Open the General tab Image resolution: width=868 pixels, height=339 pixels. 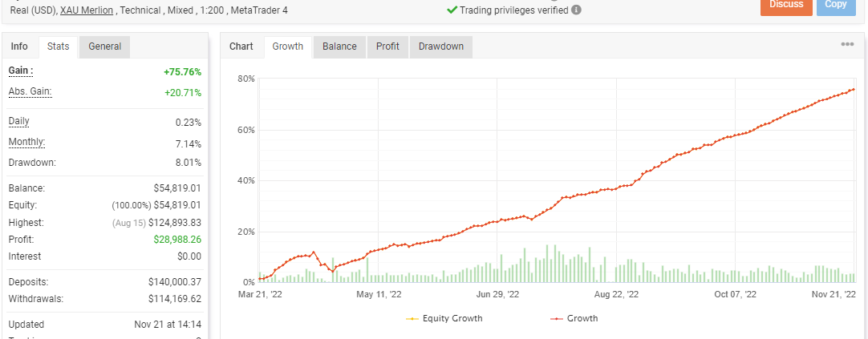click(104, 46)
